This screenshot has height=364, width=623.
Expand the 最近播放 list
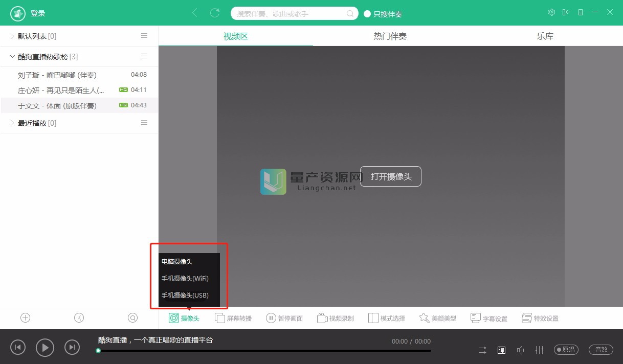click(12, 123)
